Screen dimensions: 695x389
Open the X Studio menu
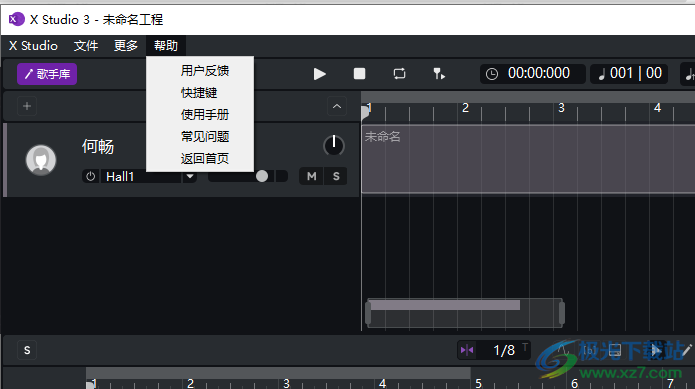coord(33,46)
